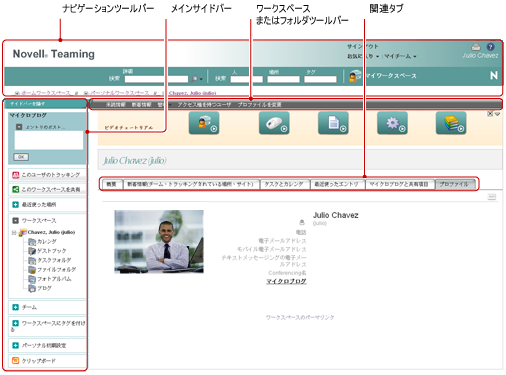Open the タスクフォルダ in tree

[54, 260]
